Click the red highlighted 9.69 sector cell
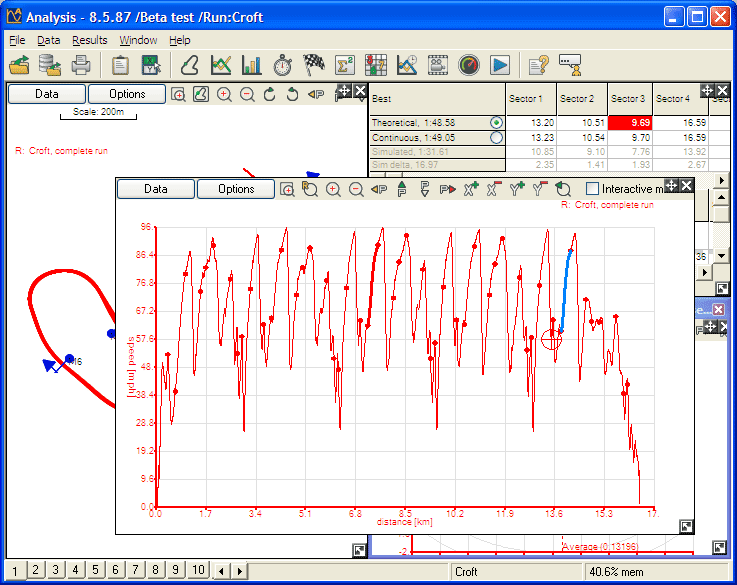This screenshot has width=737, height=585. click(x=628, y=122)
